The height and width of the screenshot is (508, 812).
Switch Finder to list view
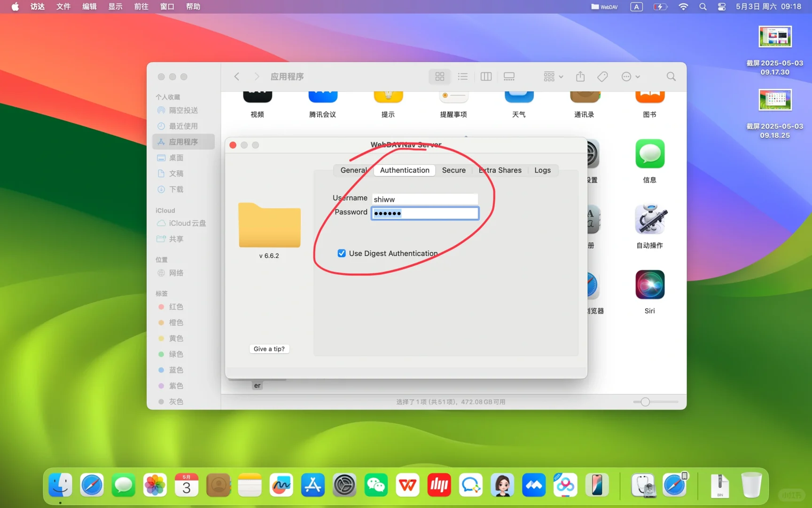pos(463,77)
